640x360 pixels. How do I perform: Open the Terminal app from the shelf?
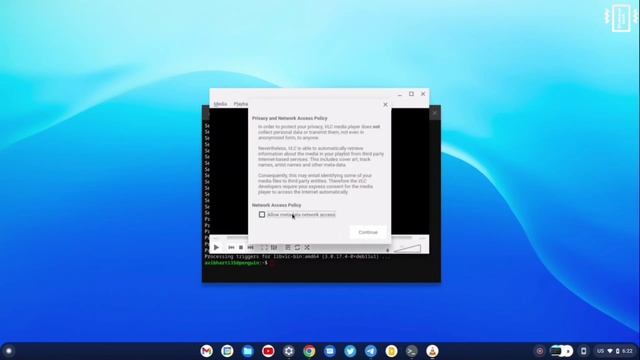click(x=412, y=351)
